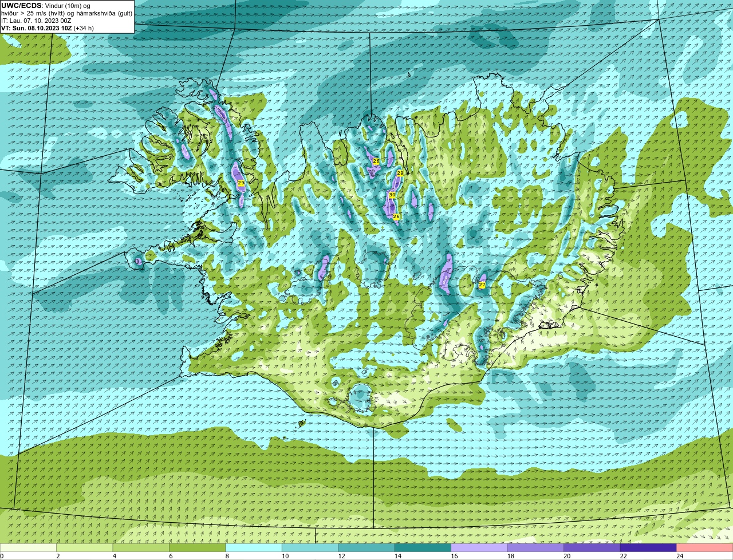Pick the 4–6 m/s light green legend swatch

[142, 547]
